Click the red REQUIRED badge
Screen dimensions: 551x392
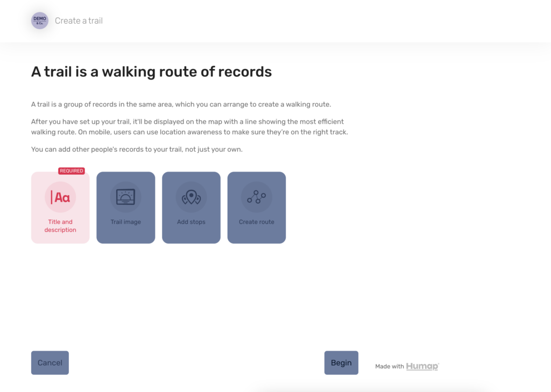pos(72,171)
